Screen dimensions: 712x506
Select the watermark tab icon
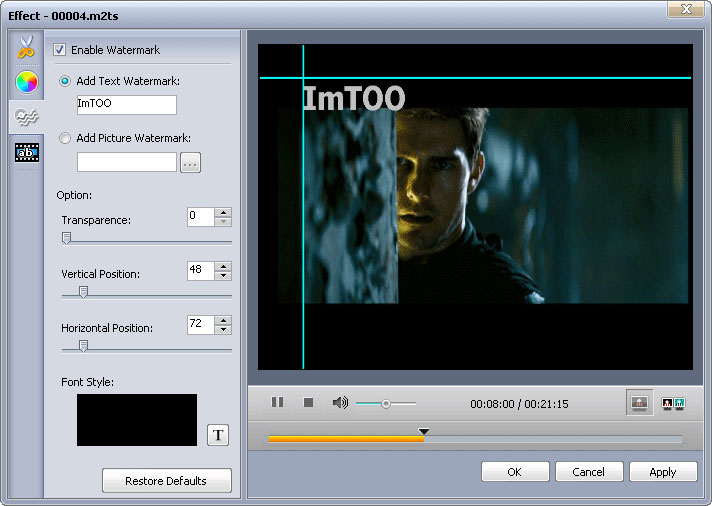(26, 117)
